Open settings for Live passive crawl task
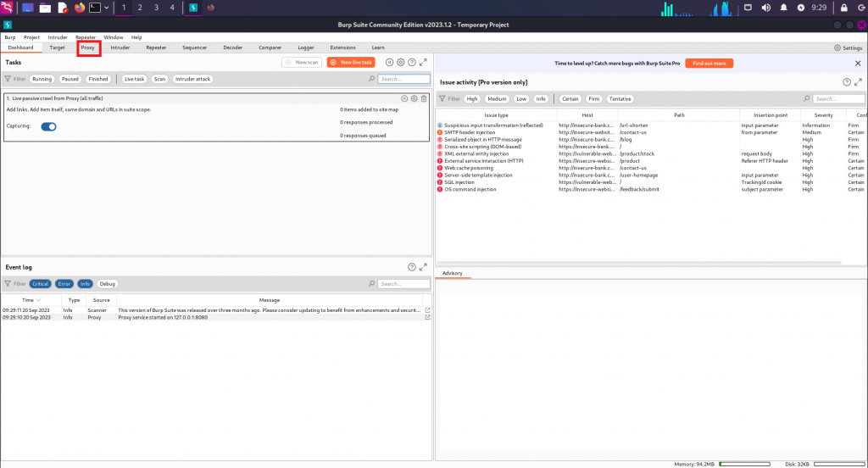This screenshot has width=868, height=468. [x=414, y=98]
